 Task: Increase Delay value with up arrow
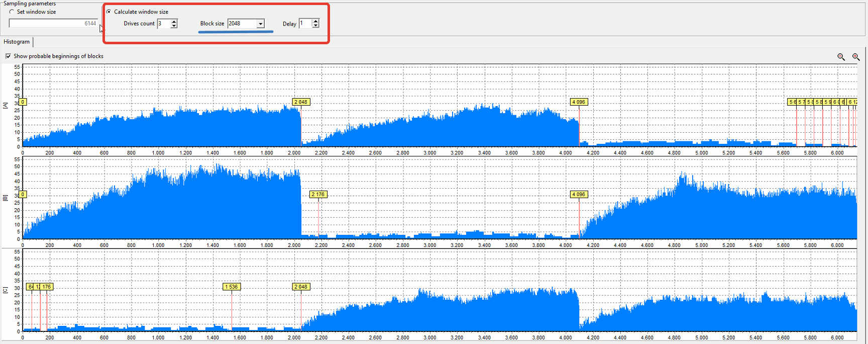315,22
